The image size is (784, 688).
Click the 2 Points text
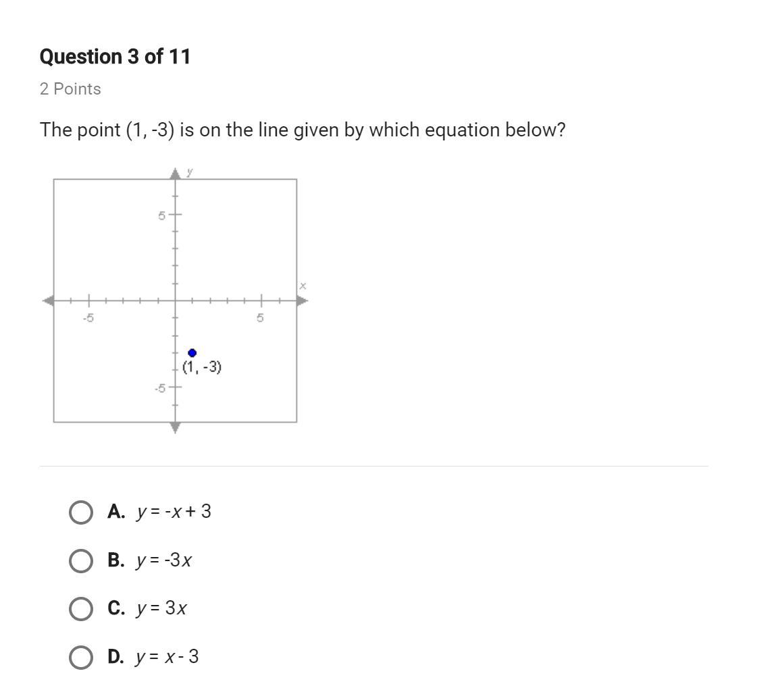click(70, 89)
